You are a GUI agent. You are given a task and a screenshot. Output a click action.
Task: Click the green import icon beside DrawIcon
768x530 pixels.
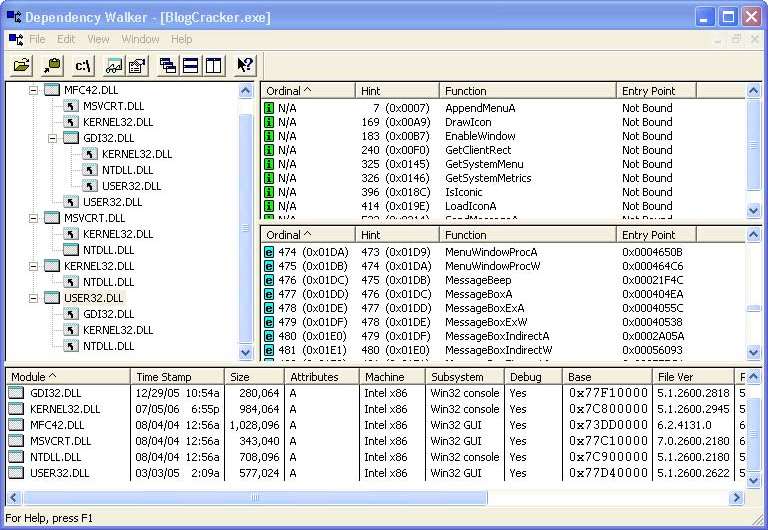(269, 122)
